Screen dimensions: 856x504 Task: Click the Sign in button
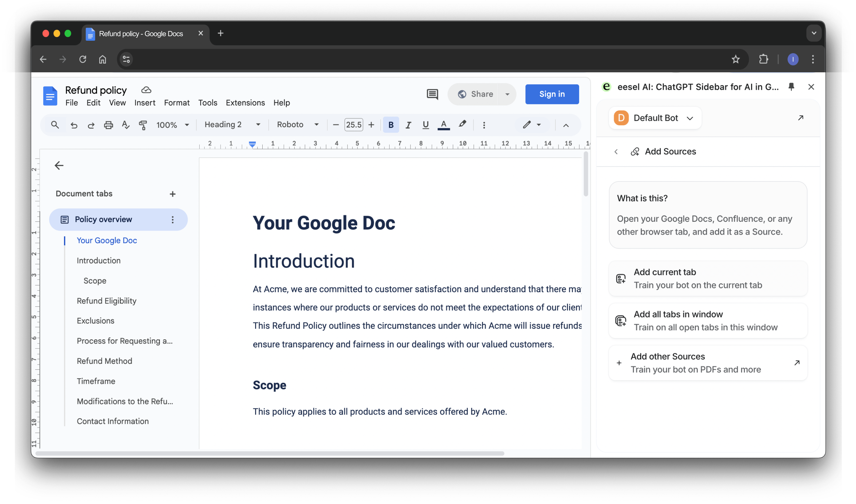pyautogui.click(x=552, y=94)
